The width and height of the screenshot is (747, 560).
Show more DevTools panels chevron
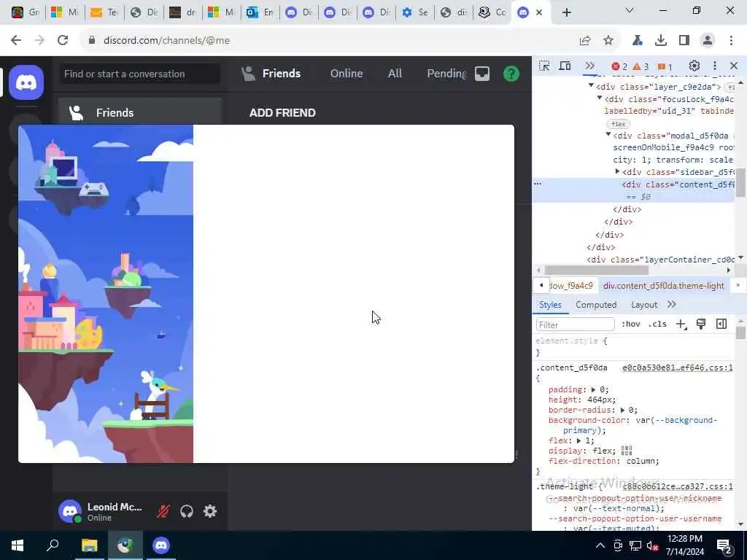tap(589, 66)
